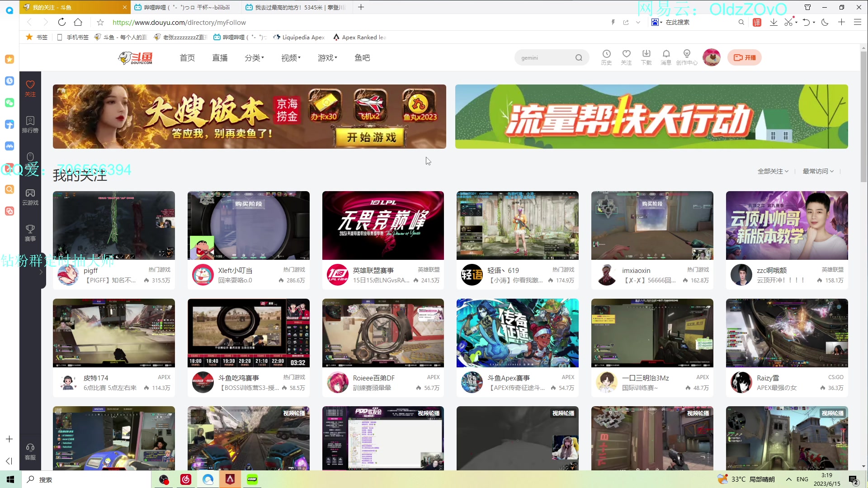Expand the 视频 navigation dropdown
868x488 pixels.
pos(291,58)
